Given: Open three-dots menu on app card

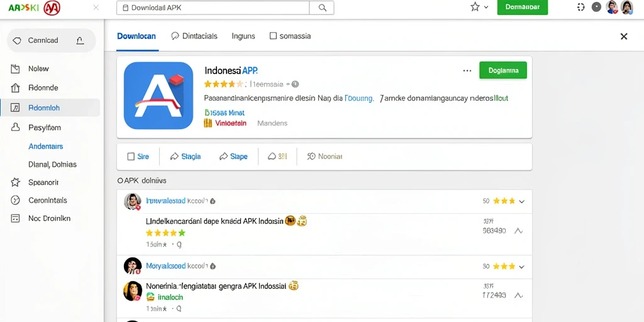Looking at the screenshot, I should tap(467, 70).
